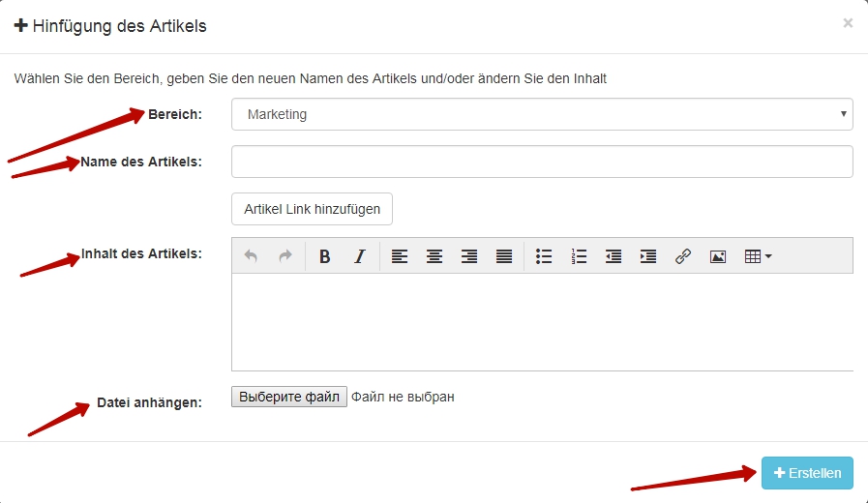868x503 pixels.
Task: Click the Erstellen button
Action: [807, 473]
